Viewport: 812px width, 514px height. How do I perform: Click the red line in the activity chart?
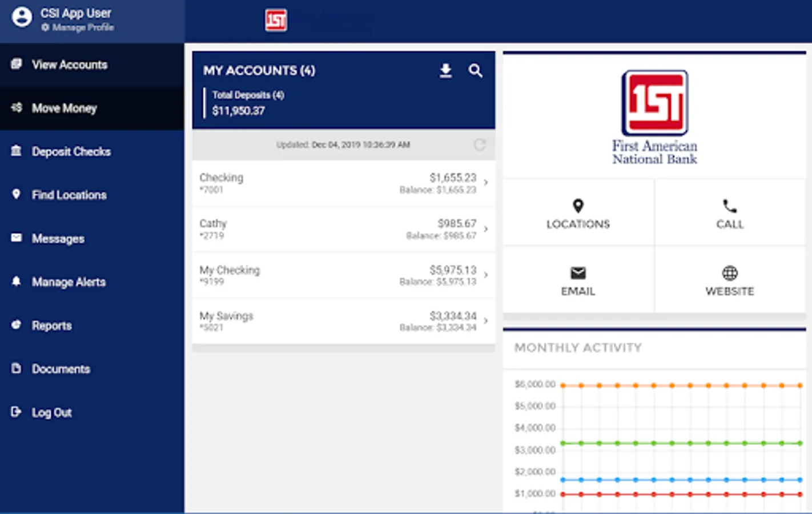pos(681,494)
